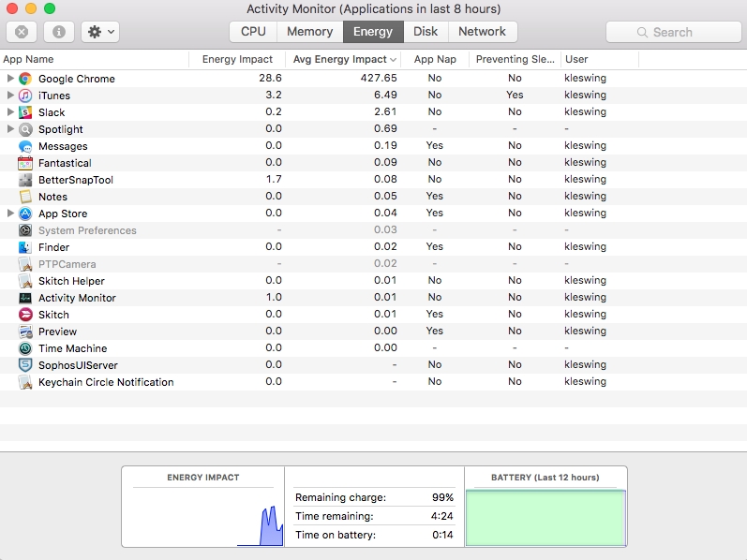This screenshot has width=747, height=560.
Task: Click the Google Chrome app icon
Action: tap(25, 79)
